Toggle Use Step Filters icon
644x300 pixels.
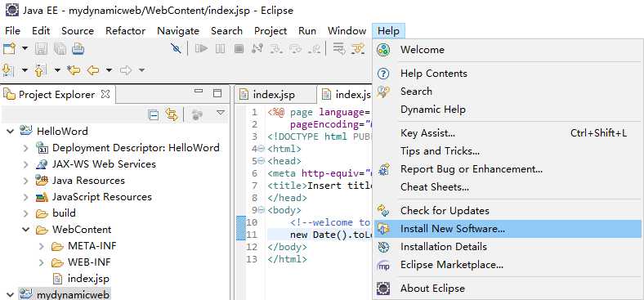point(358,49)
